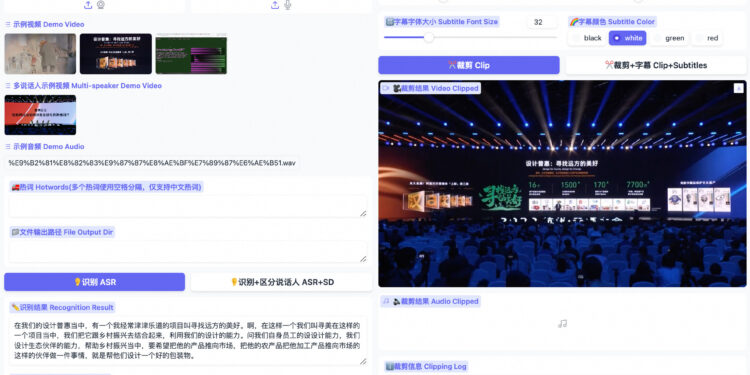The height and width of the screenshot is (375, 750).
Task: Click the 示例音频 Demo Audio heading
Action: 44,146
